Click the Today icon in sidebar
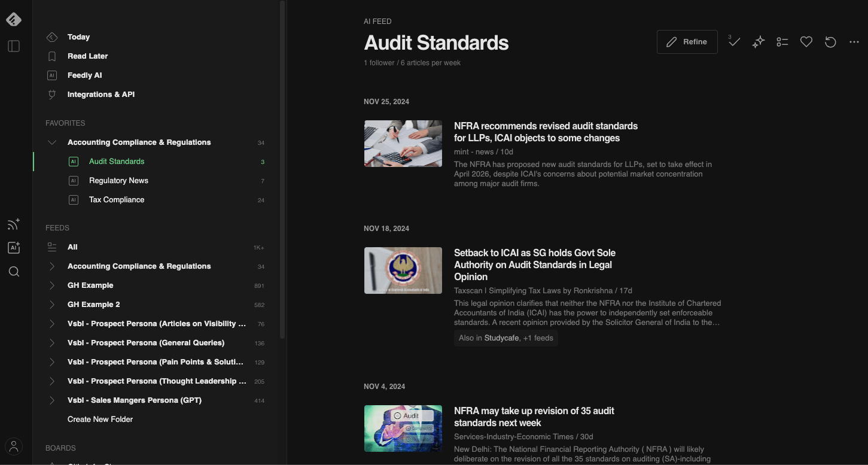This screenshot has height=465, width=868. click(x=52, y=37)
